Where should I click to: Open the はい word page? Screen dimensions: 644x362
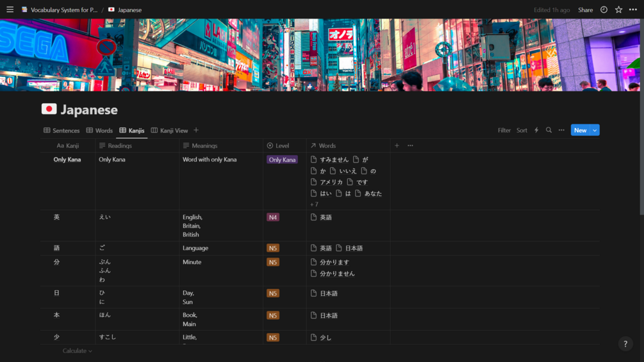pyautogui.click(x=322, y=193)
